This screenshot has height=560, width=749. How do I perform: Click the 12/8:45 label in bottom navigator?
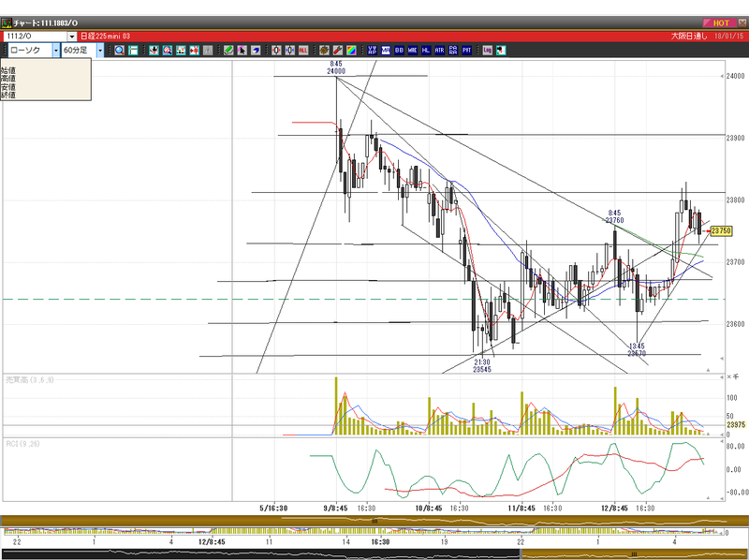tap(212, 542)
